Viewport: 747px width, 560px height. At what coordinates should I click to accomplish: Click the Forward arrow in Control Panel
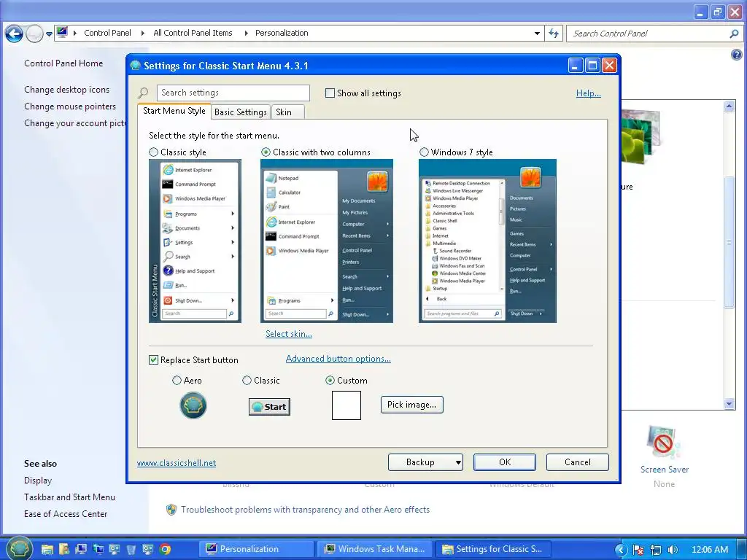(34, 34)
